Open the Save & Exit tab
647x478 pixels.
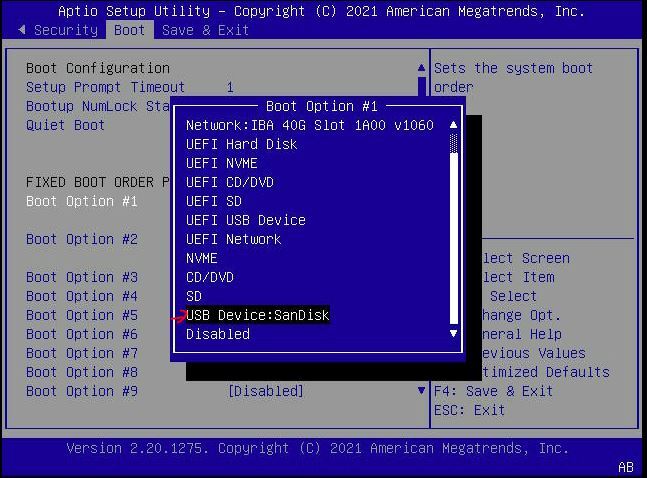205,30
